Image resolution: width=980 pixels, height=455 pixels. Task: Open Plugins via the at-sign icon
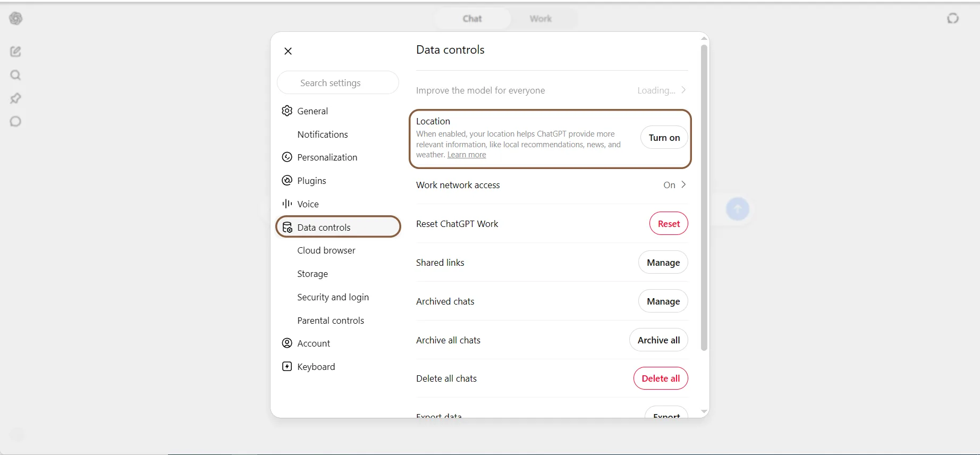pyautogui.click(x=287, y=180)
